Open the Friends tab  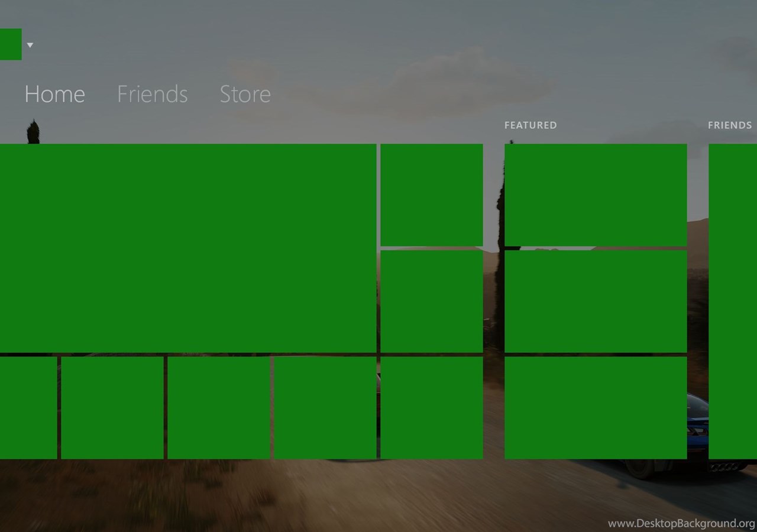(152, 94)
